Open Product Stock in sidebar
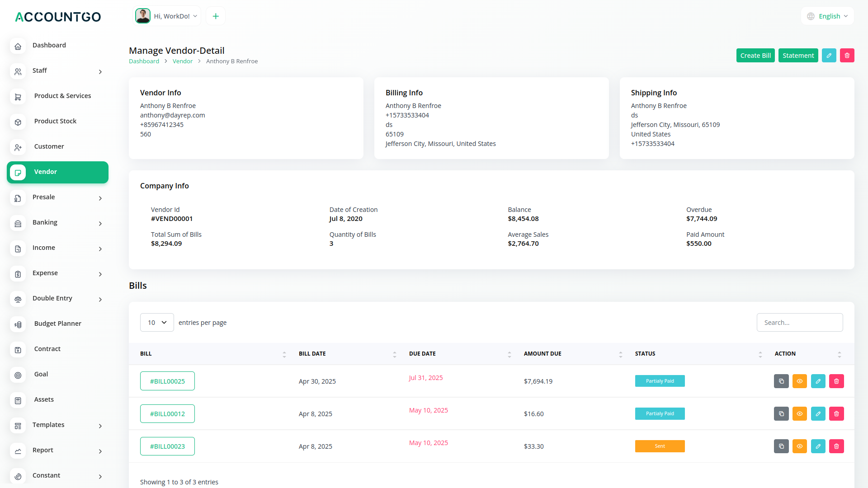Image resolution: width=868 pixels, height=488 pixels. pyautogui.click(x=55, y=121)
